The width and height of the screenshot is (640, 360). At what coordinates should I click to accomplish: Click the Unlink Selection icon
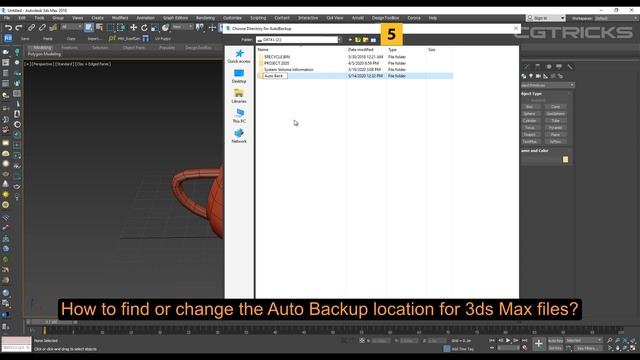click(x=42, y=28)
